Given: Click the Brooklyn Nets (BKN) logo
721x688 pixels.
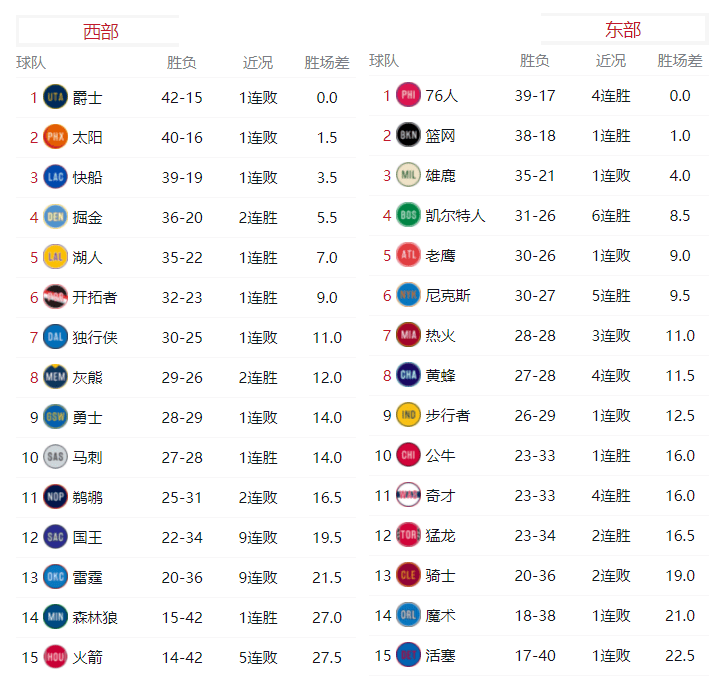Looking at the screenshot, I should [408, 136].
